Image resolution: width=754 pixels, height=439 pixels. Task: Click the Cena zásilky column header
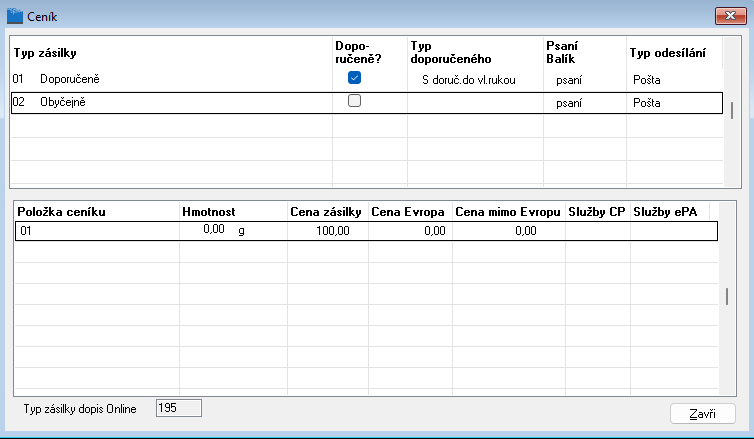point(326,212)
